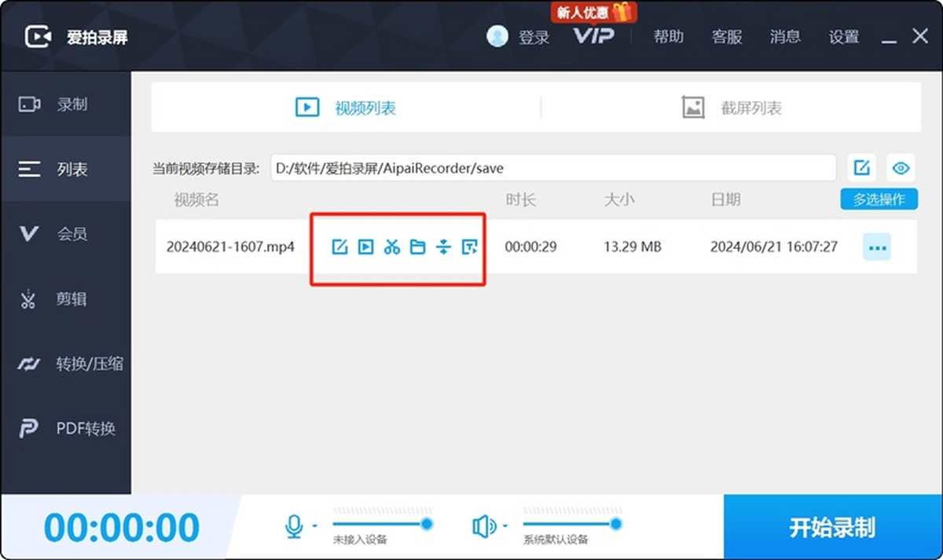Open the three-dots more menu for the video
Screen dimensions: 943x560
[x=877, y=247]
